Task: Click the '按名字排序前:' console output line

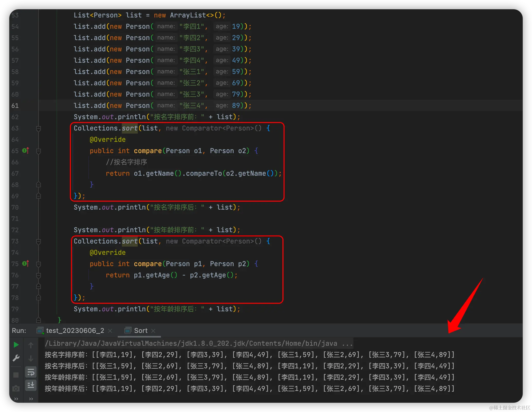Action: click(250, 355)
